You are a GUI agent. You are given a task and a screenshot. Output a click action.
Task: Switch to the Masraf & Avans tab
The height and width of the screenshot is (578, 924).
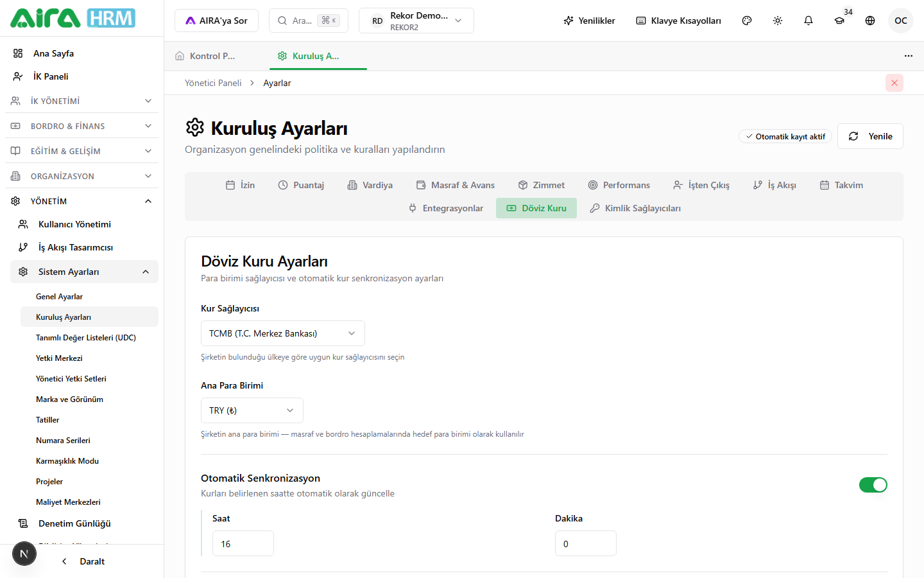click(x=456, y=185)
